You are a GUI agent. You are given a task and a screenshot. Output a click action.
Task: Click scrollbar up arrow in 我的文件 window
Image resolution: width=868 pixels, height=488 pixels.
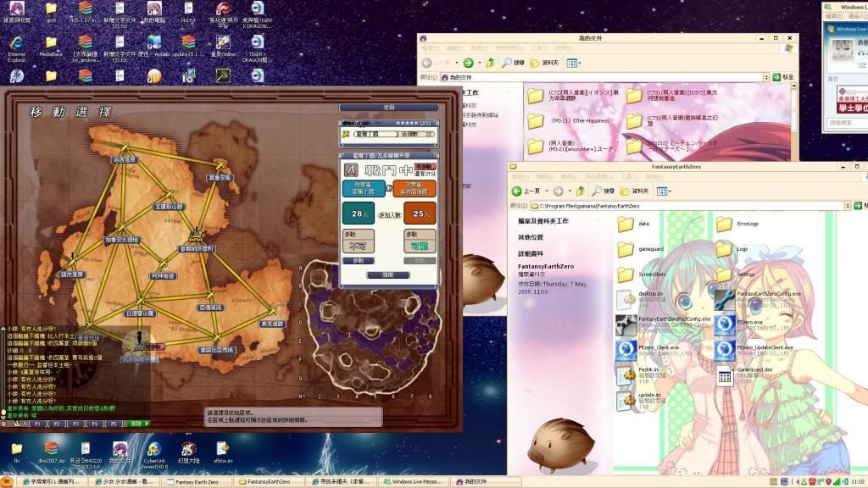tap(793, 87)
